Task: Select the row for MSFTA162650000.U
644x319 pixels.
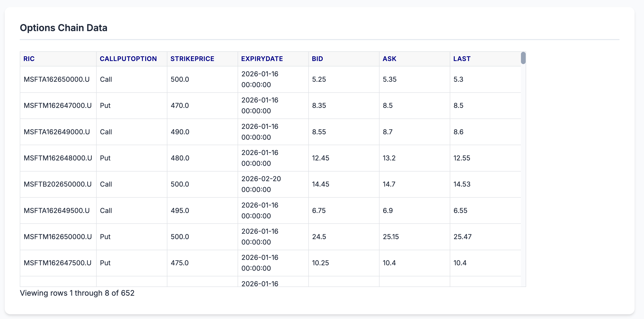Action: coord(58,79)
